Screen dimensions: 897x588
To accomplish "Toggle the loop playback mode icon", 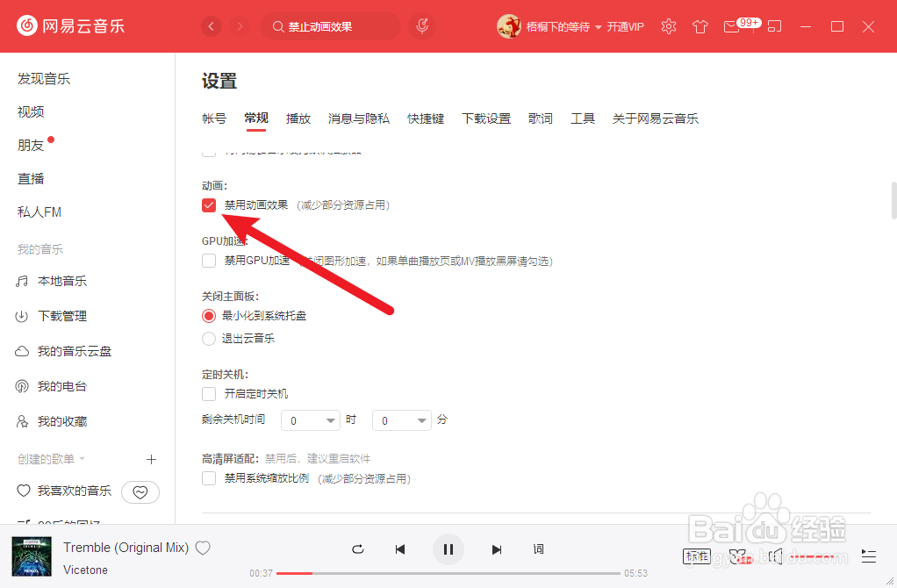I will pyautogui.click(x=358, y=549).
